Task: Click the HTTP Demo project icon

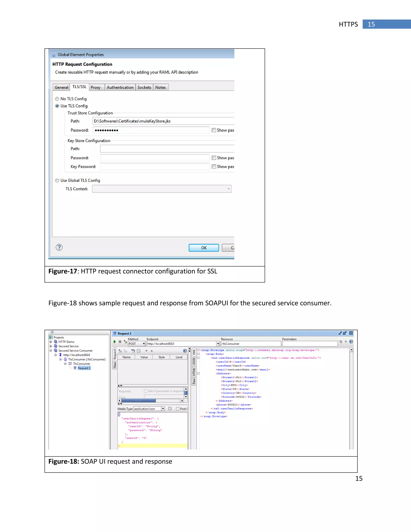Action: 56,342
